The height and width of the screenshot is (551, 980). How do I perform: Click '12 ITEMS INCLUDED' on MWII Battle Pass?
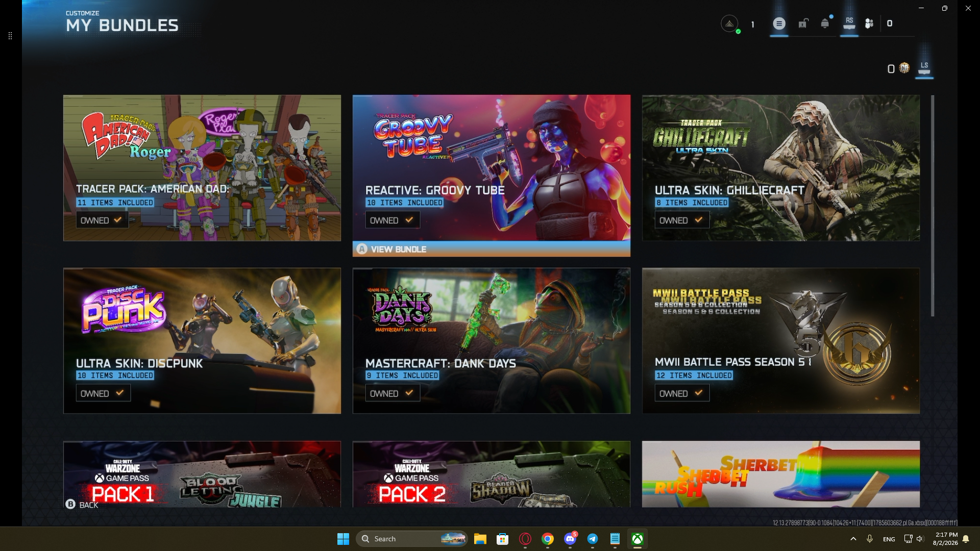(x=694, y=375)
